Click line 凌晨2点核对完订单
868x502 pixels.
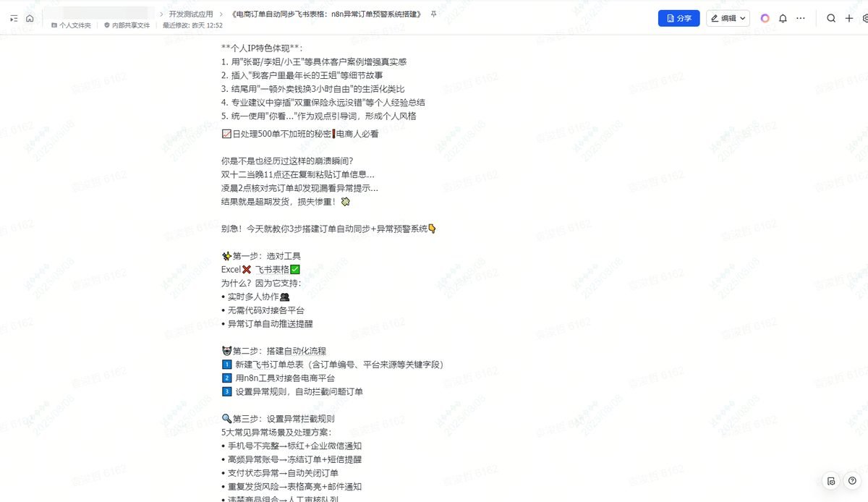(x=299, y=188)
